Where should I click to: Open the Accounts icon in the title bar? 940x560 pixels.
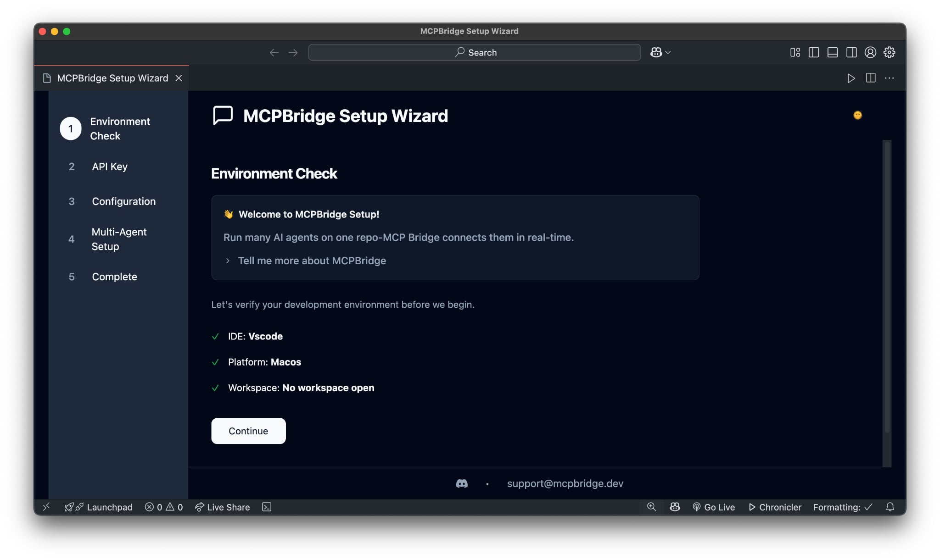(870, 52)
